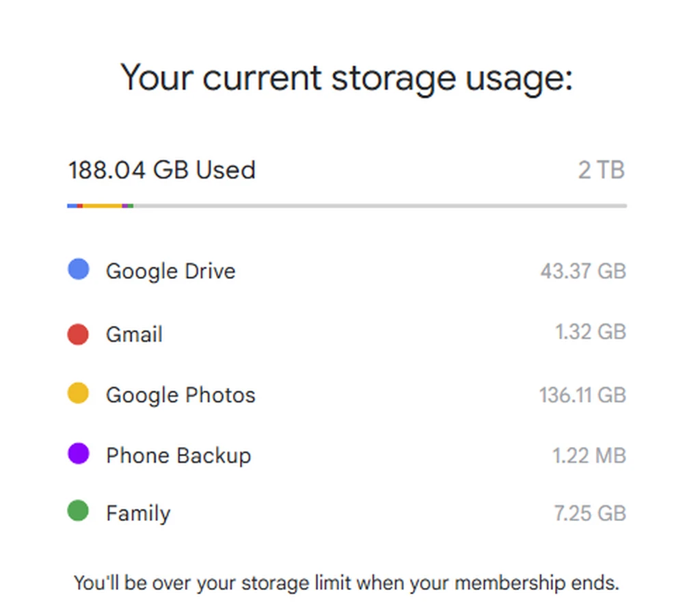Click the 7.25 GB Family usage value
This screenshot has height=616, width=700.
pyautogui.click(x=590, y=513)
